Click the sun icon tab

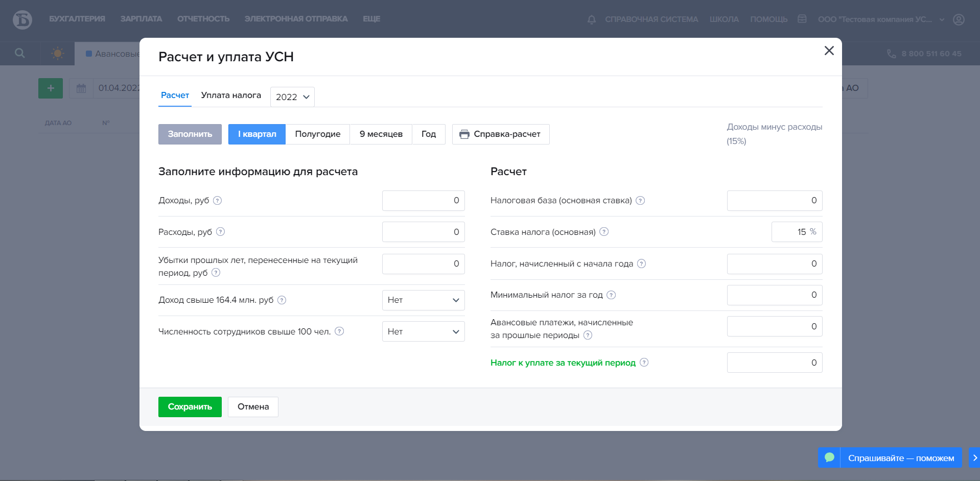(58, 53)
